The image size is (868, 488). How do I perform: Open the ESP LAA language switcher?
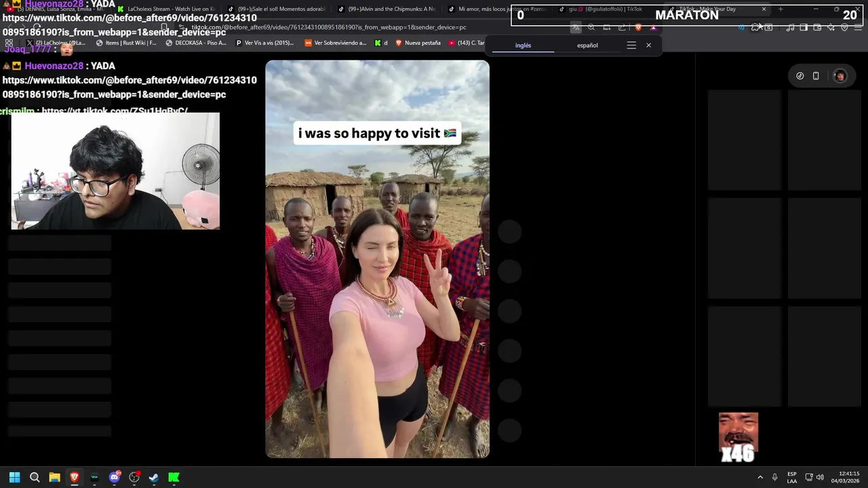[792, 477]
